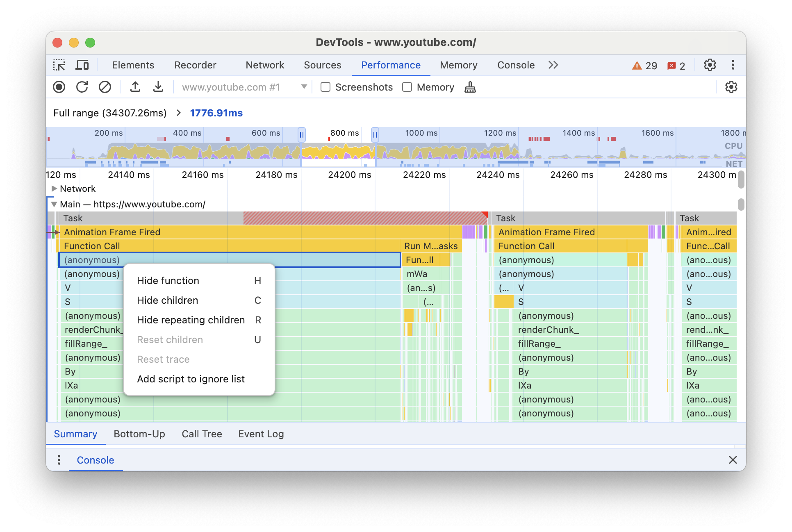
Task: Enable capture settings toolbar icon
Action: 731,87
